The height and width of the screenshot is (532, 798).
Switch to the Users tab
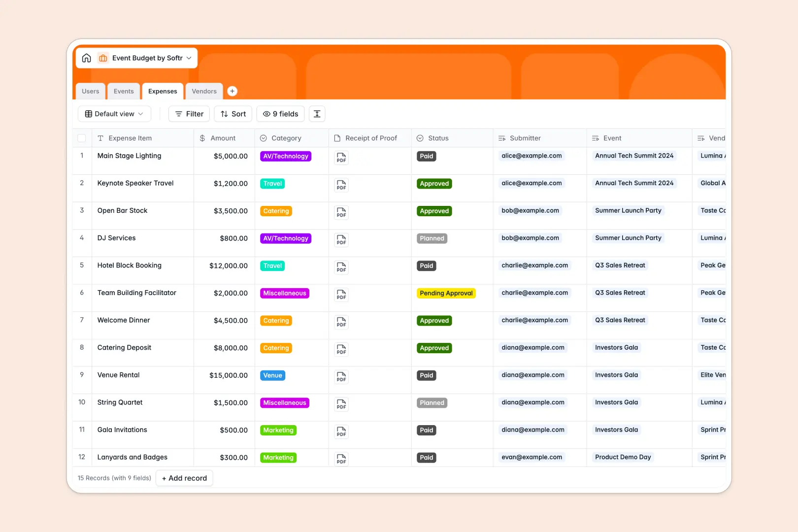tap(90, 91)
